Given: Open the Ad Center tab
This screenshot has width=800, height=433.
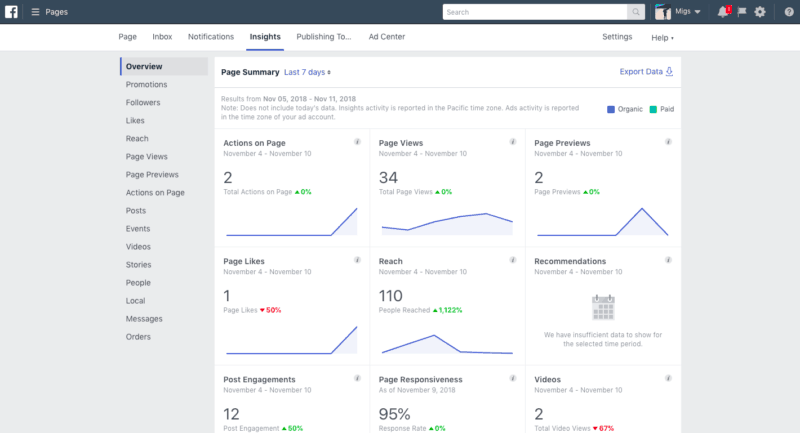Looking at the screenshot, I should (387, 37).
